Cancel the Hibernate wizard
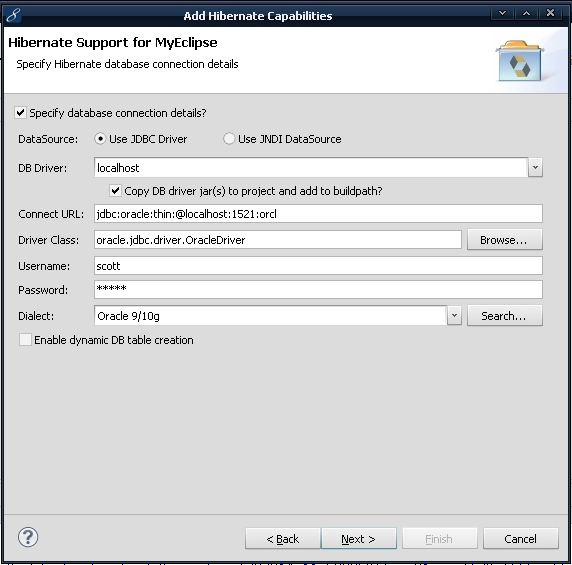The height and width of the screenshot is (565, 572). [521, 538]
